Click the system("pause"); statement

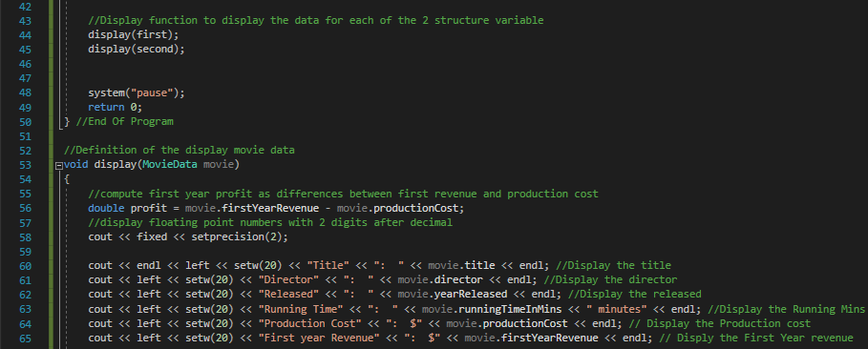coord(137,92)
